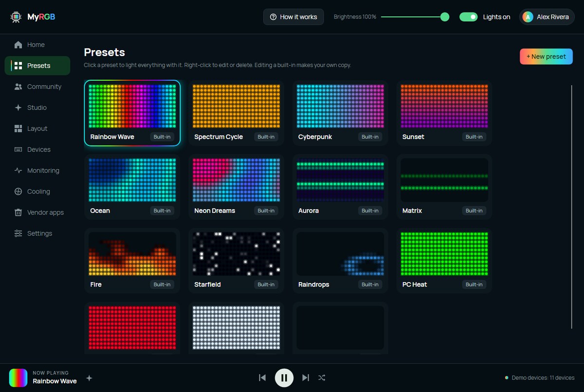Viewport: 584px width, 392px height.
Task: Open Cooling from the sidebar
Action: point(37,191)
